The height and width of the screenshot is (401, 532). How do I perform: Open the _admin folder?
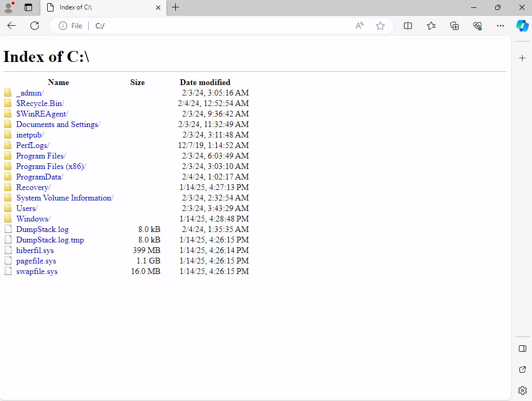click(30, 93)
